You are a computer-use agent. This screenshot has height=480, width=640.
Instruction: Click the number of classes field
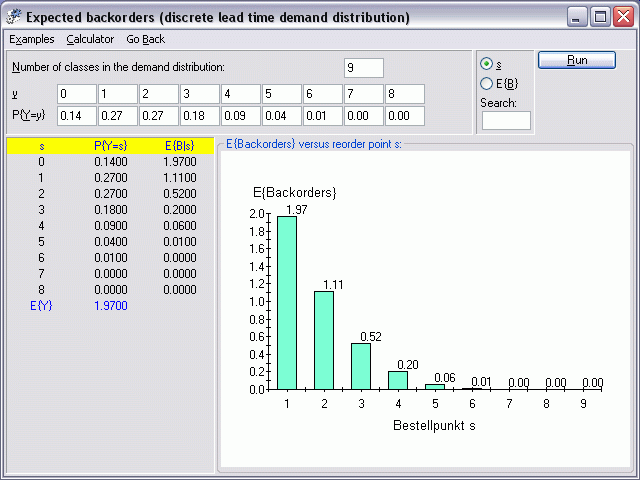point(364,68)
